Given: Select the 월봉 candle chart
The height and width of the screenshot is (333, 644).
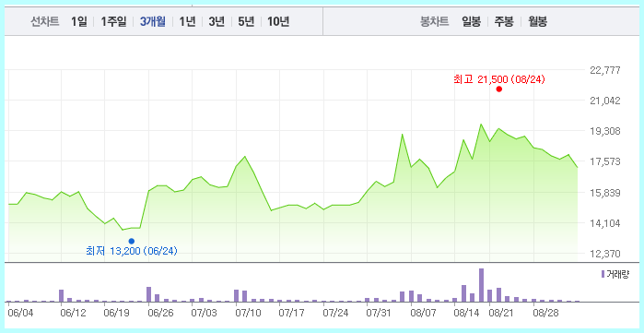Looking at the screenshot, I should pyautogui.click(x=537, y=21).
